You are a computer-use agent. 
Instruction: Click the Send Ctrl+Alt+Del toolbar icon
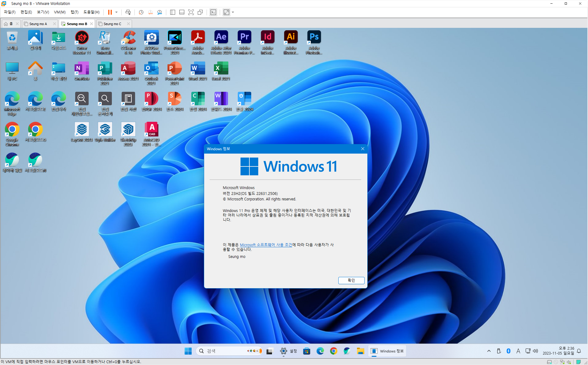(128, 12)
